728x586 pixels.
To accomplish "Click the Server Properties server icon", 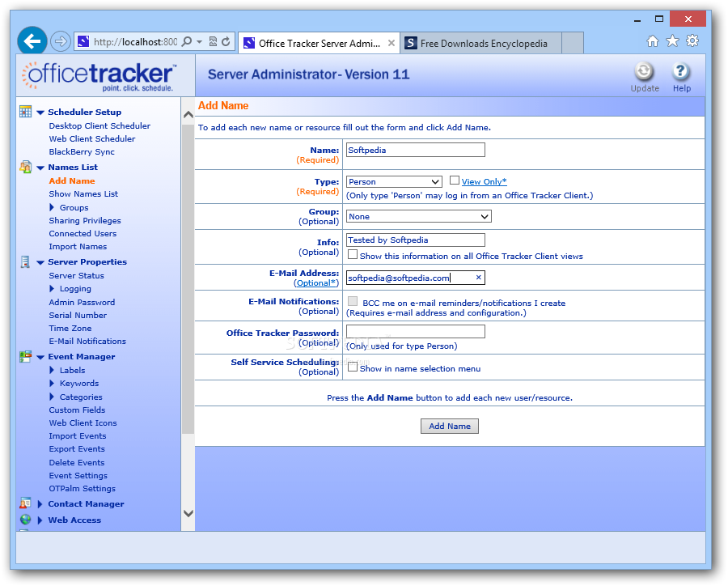I will click(x=26, y=261).
